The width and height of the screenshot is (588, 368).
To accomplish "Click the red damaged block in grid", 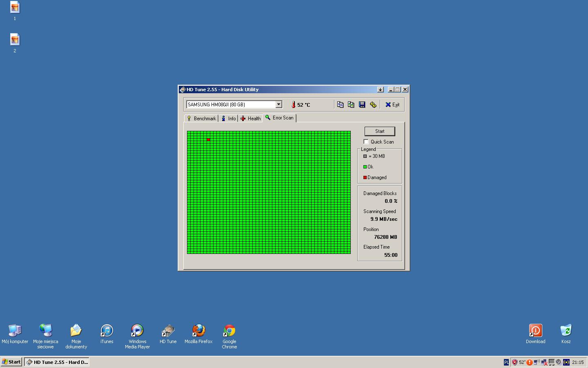I will click(208, 139).
